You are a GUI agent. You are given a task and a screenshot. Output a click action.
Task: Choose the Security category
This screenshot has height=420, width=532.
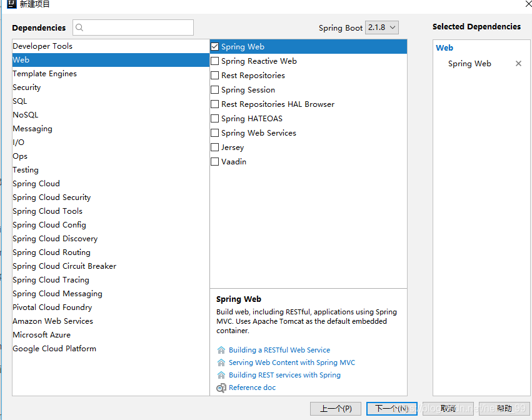pos(111,87)
